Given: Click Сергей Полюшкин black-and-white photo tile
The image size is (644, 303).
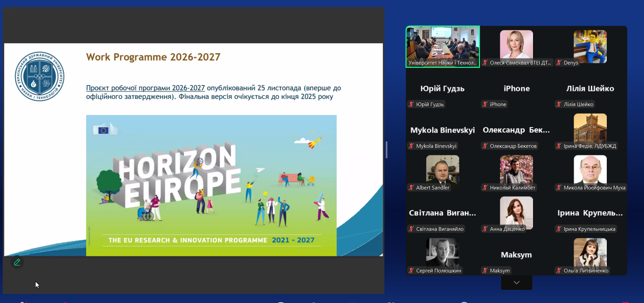Looking at the screenshot, I should tap(442, 253).
